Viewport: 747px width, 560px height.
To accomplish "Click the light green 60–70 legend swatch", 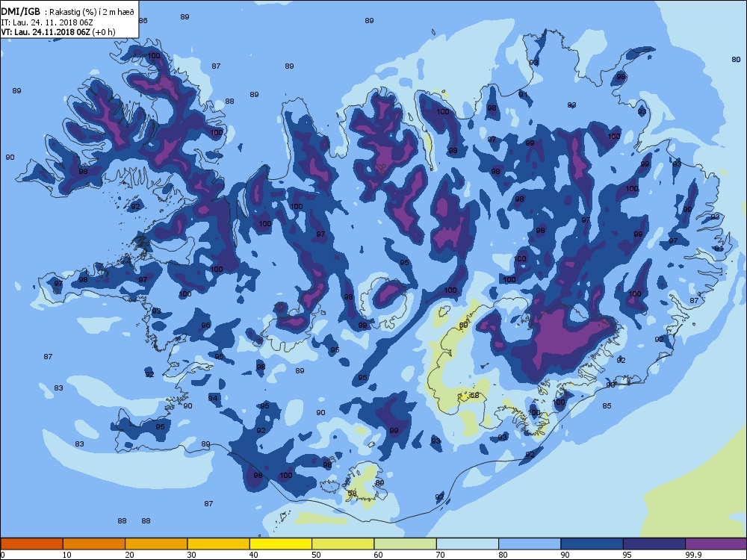I will [x=406, y=544].
